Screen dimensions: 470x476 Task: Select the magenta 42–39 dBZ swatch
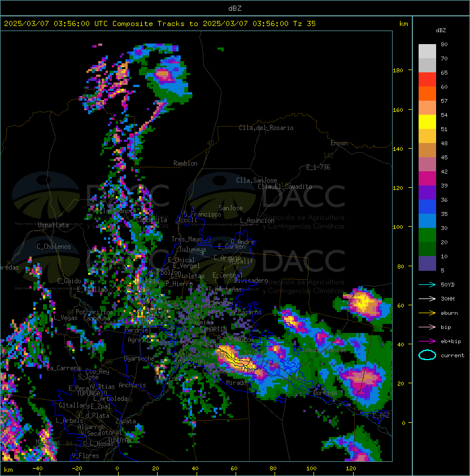point(427,179)
